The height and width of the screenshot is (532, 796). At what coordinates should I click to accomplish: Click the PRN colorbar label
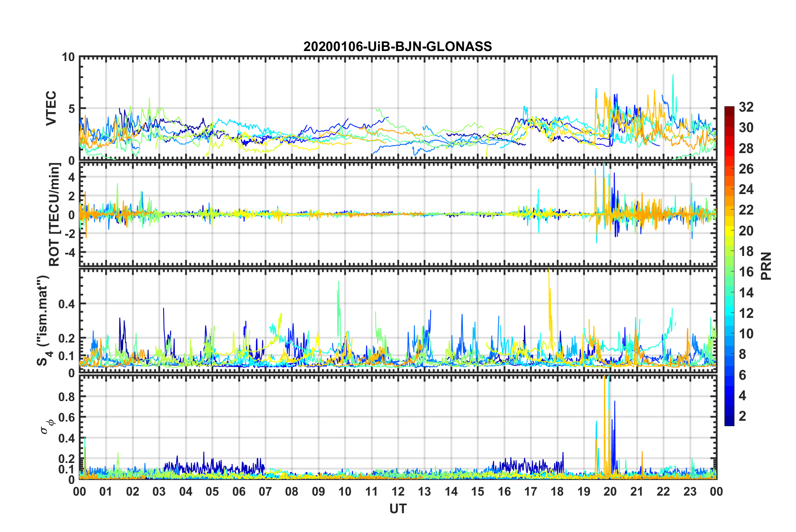[x=766, y=266]
